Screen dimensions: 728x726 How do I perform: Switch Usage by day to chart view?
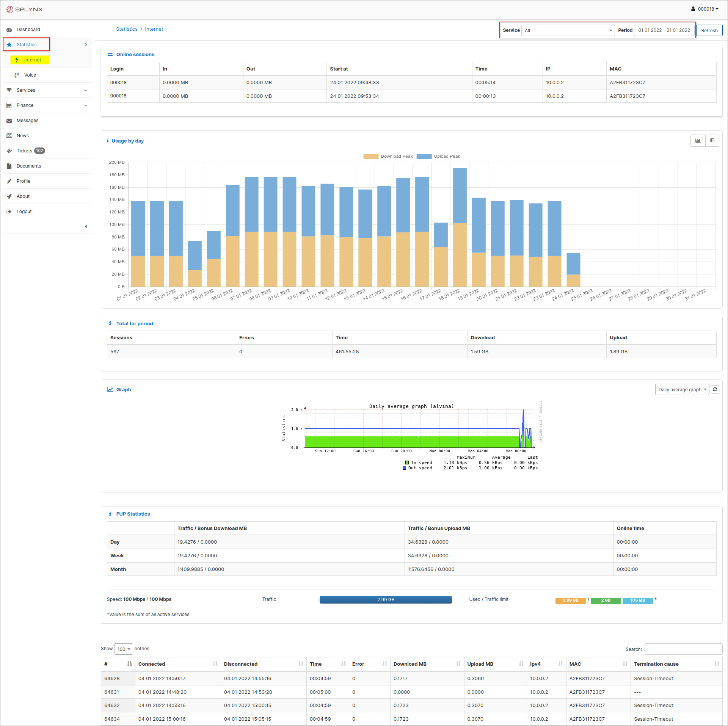[x=698, y=141]
